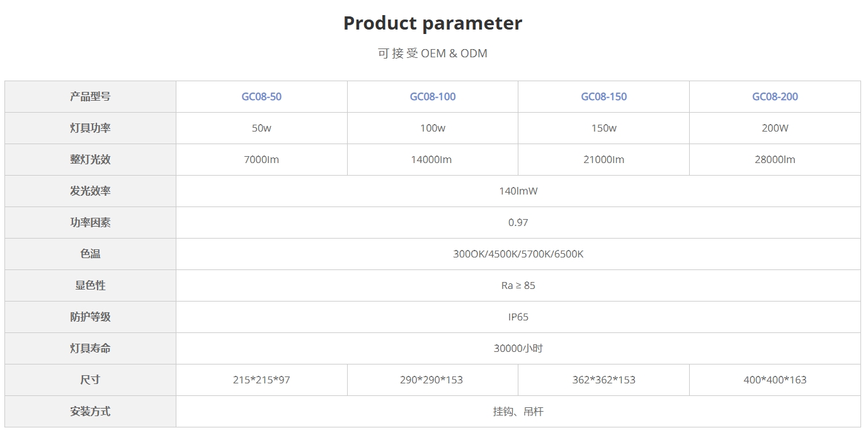Click the GC08-200 model link
868x435 pixels.
[x=775, y=97]
